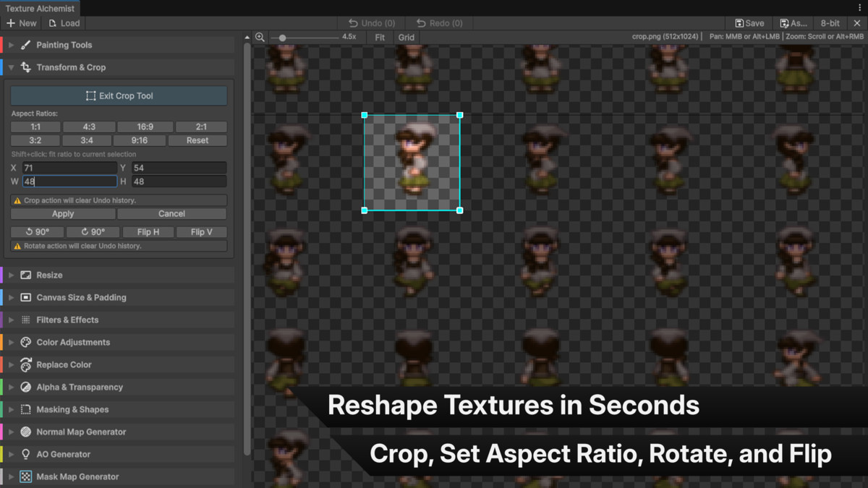Viewport: 868px width, 488px height.
Task: Click the top-left crop selection handle
Action: [x=365, y=115]
